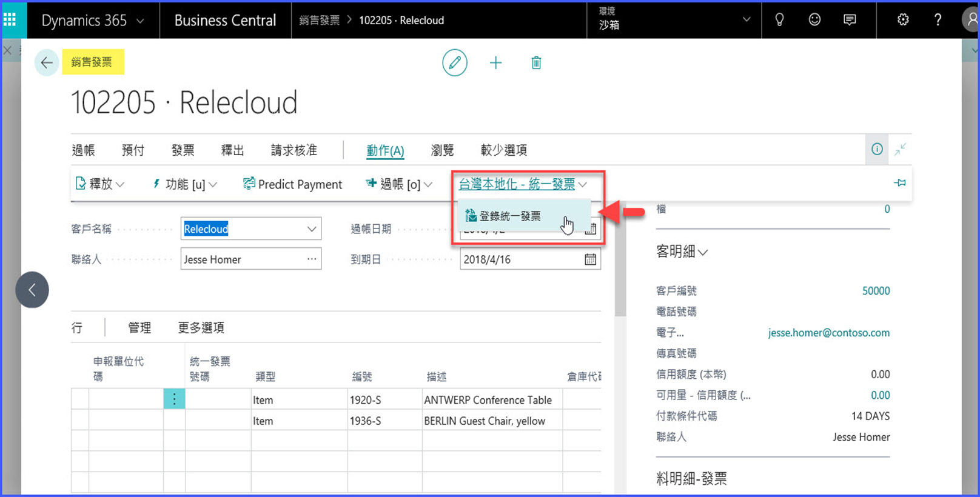Delete the invoice with trash icon
The width and height of the screenshot is (980, 497).
tap(536, 62)
